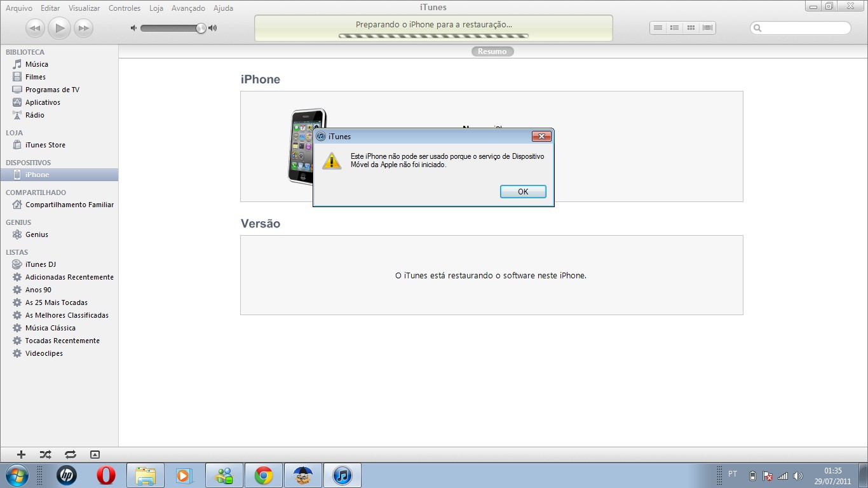The width and height of the screenshot is (868, 488).
Task: Click the restoration progress bar
Action: point(433,36)
